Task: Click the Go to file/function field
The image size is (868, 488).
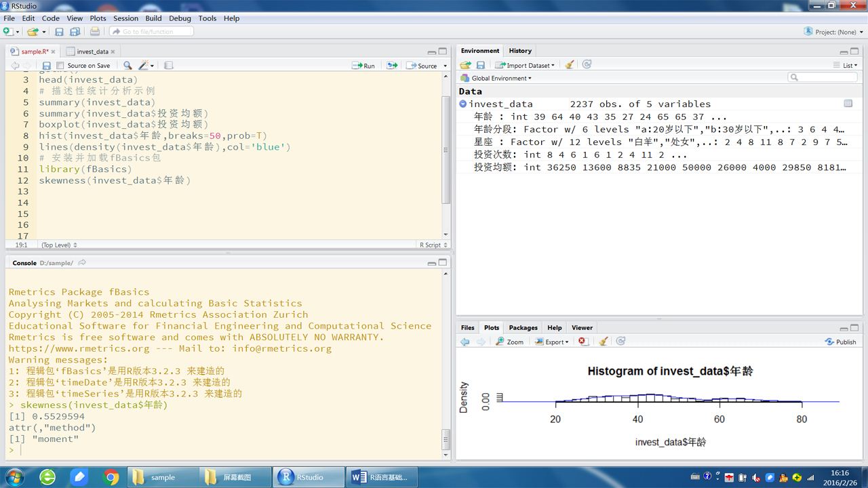Action: point(153,31)
